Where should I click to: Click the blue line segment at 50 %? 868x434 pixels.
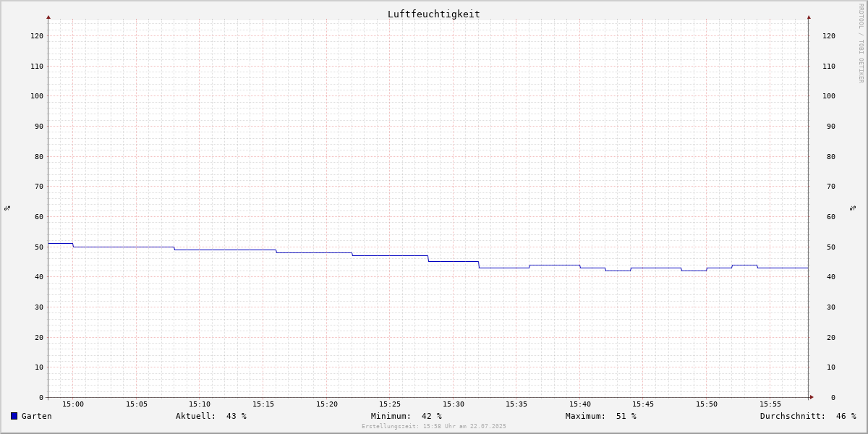pos(124,247)
